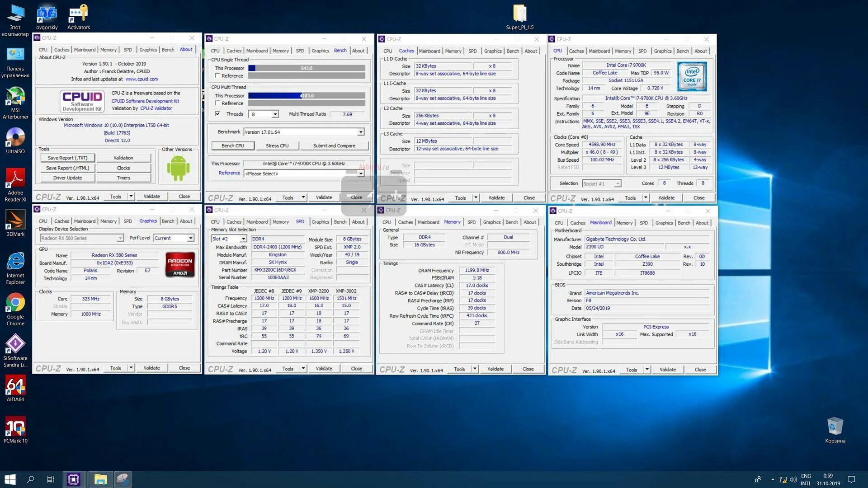Image resolution: width=868 pixels, height=488 pixels.
Task: Click the Timers button in Tools
Action: point(123,178)
